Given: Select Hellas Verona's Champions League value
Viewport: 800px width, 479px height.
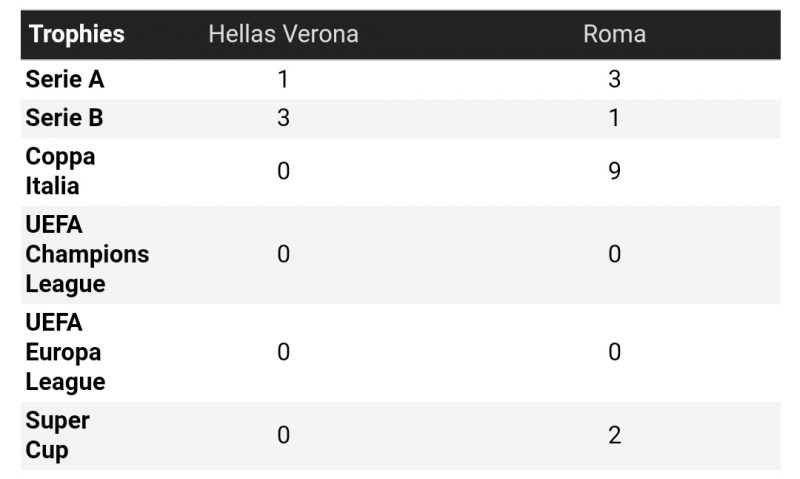Looking at the screenshot, I should pyautogui.click(x=283, y=254).
